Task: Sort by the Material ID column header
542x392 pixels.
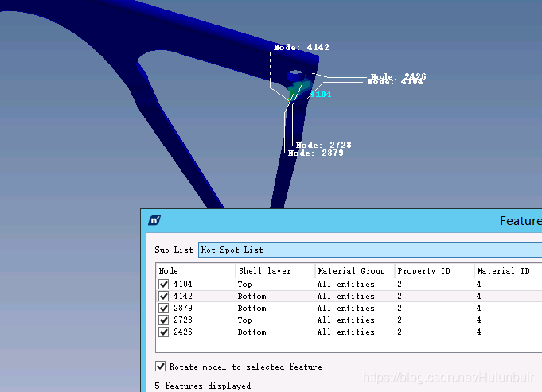Action: [508, 271]
